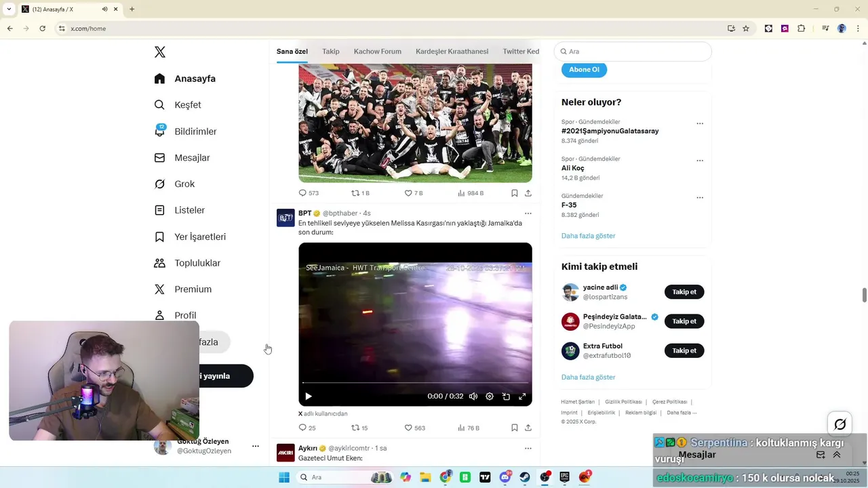Toggle video picture-in-picture mode

506,396
